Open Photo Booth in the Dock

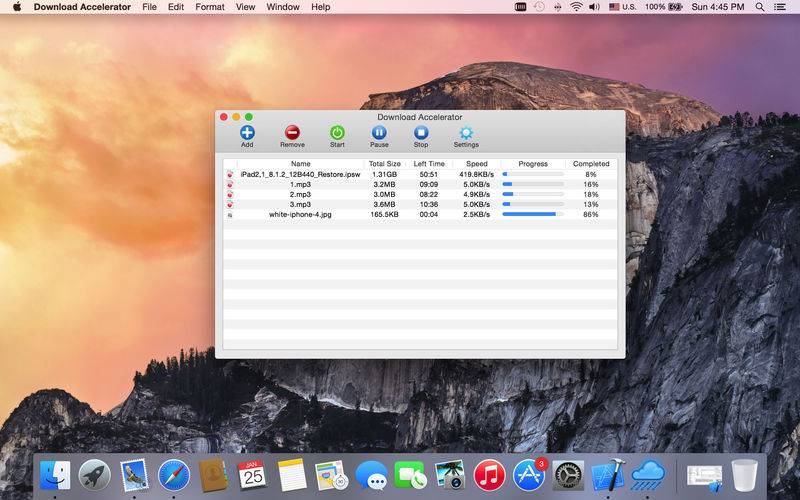(x=450, y=476)
